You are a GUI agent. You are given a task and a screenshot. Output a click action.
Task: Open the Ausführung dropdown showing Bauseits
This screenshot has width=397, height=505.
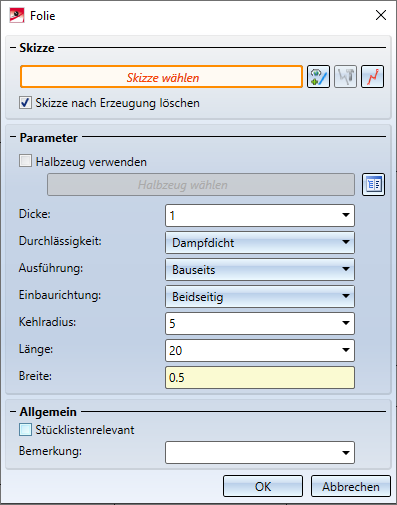click(x=260, y=269)
